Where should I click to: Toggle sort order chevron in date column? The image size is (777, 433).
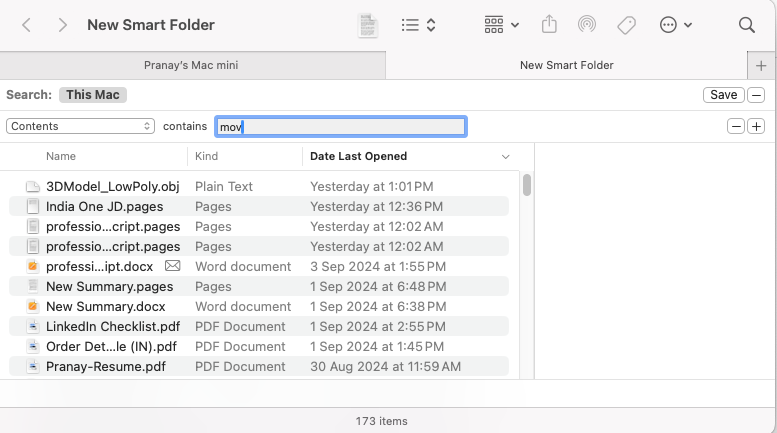pos(505,157)
